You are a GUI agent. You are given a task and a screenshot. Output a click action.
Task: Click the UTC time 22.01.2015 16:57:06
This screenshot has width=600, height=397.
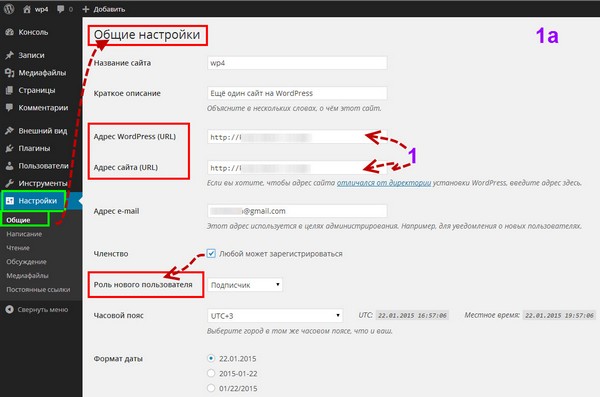click(x=412, y=315)
